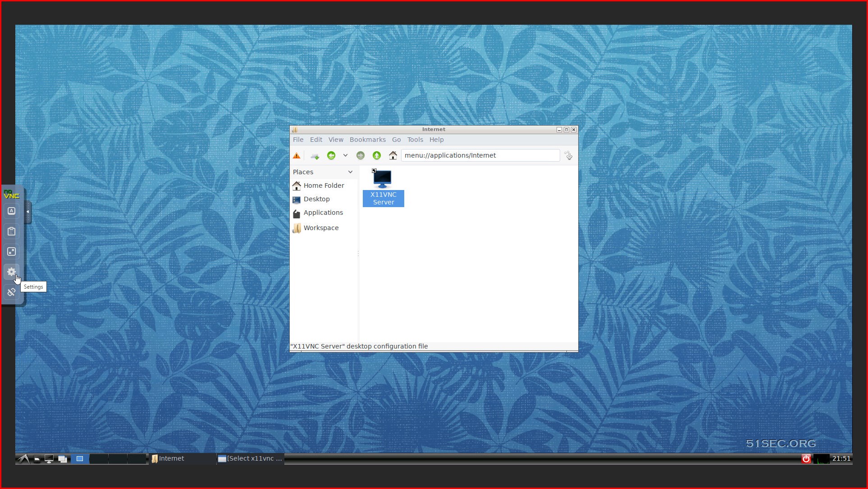Click the connection/link icon in sidebar

(11, 292)
